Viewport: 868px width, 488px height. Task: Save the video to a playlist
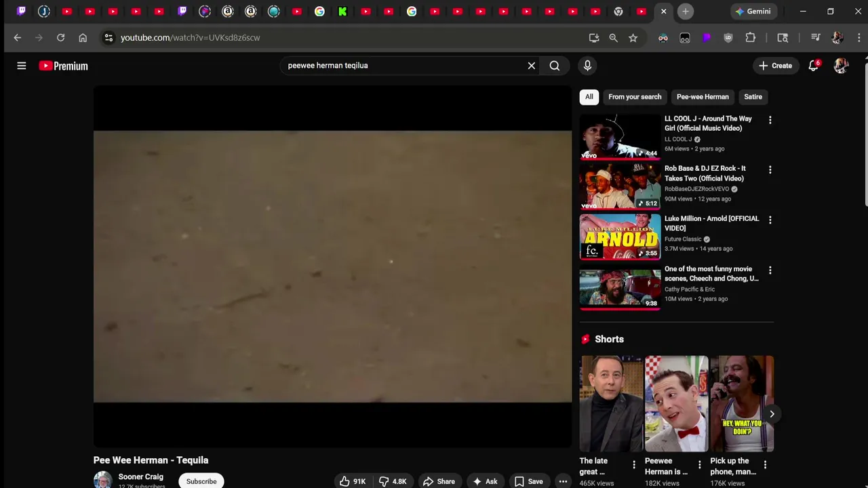[528, 481]
